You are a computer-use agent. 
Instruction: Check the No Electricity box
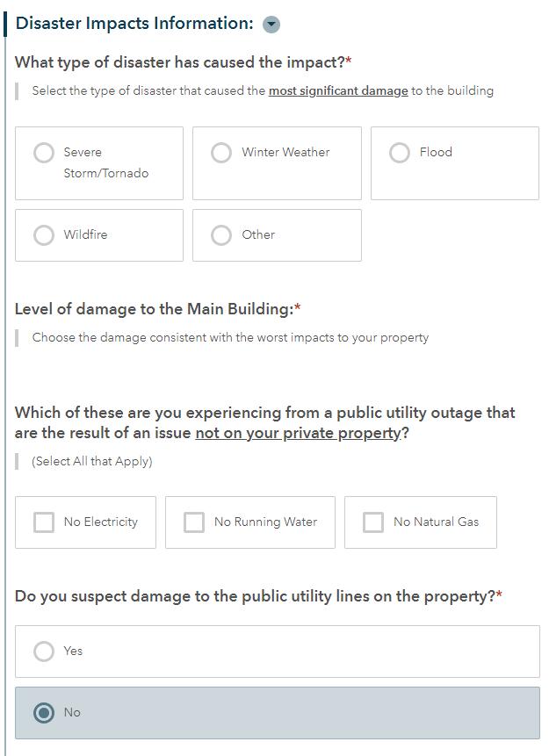click(x=44, y=522)
